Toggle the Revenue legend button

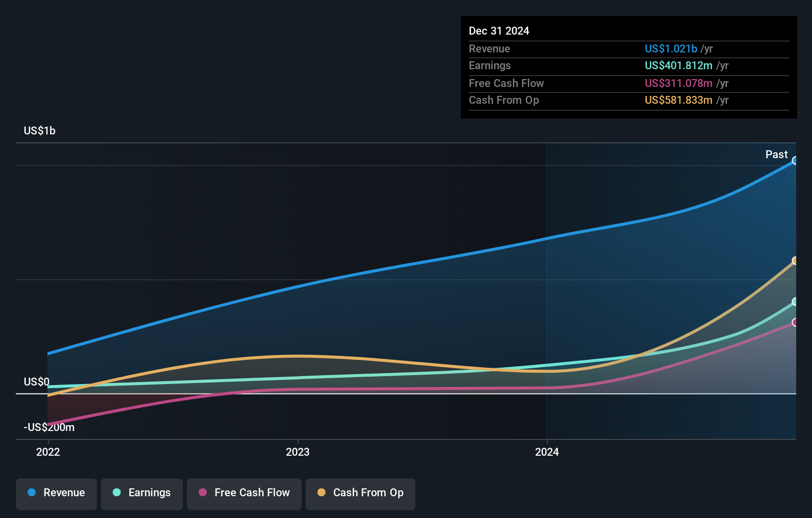point(56,494)
